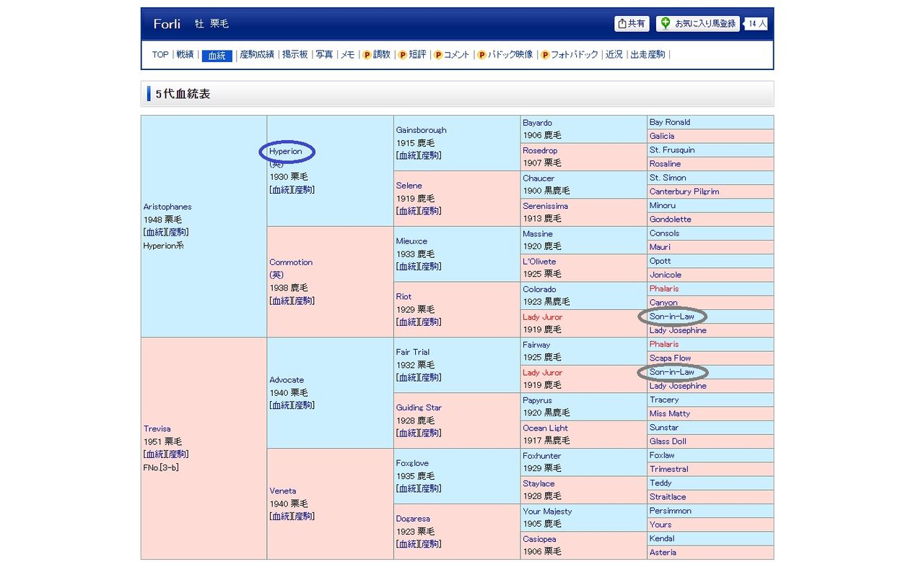Viewport: 924px width, 565px height.
Task: Select the 血統 tab
Action: coord(217,56)
